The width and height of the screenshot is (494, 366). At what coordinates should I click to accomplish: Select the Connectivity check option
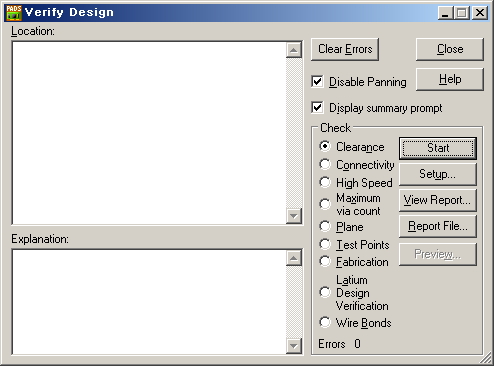(325, 164)
